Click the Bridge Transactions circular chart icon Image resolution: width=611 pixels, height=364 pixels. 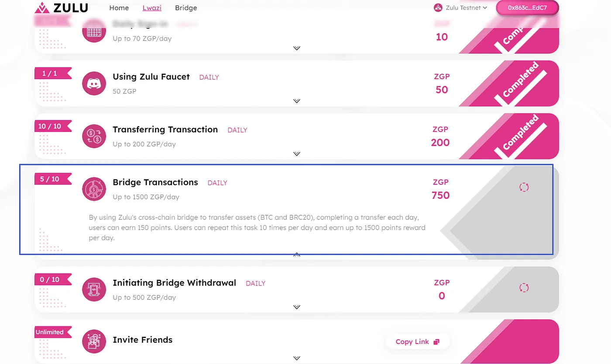(94, 189)
